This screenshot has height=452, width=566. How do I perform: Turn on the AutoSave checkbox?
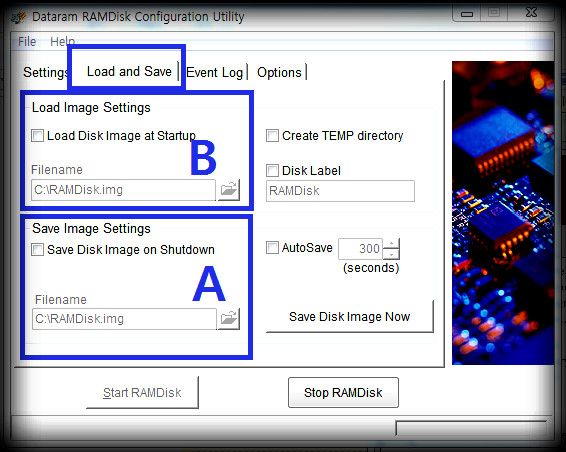click(x=272, y=248)
